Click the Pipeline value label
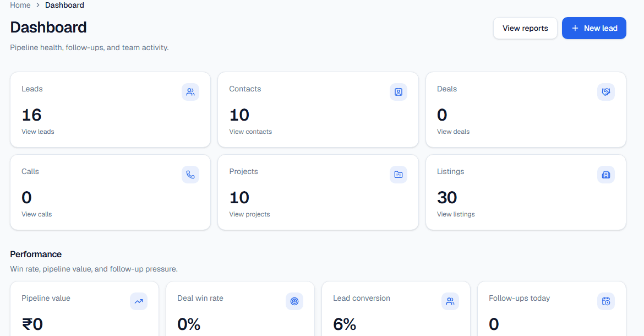The width and height of the screenshot is (644, 336). (x=46, y=298)
